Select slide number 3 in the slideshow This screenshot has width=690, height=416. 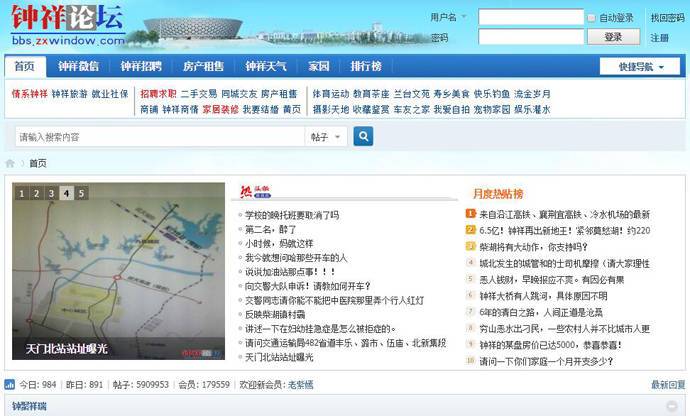point(52,194)
